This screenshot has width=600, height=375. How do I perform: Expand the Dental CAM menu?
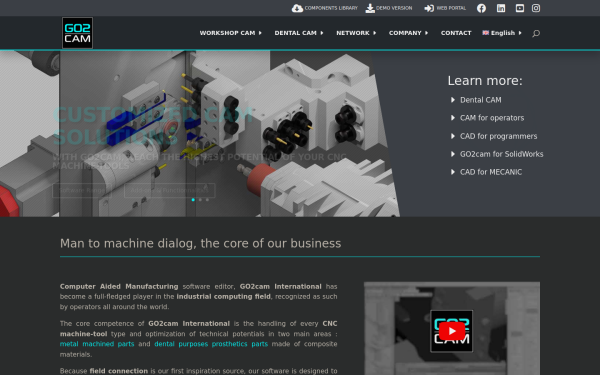[299, 33]
